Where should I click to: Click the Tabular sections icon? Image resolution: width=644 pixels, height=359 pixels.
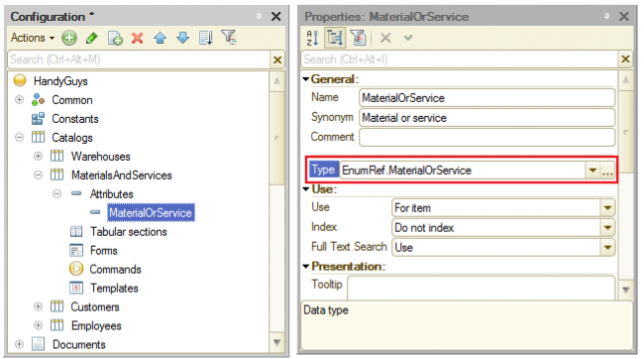(76, 231)
